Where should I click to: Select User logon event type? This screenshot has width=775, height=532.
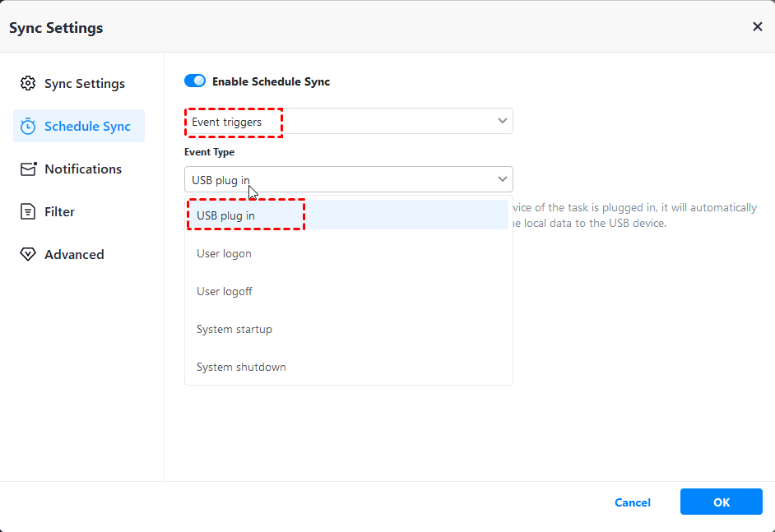224,253
